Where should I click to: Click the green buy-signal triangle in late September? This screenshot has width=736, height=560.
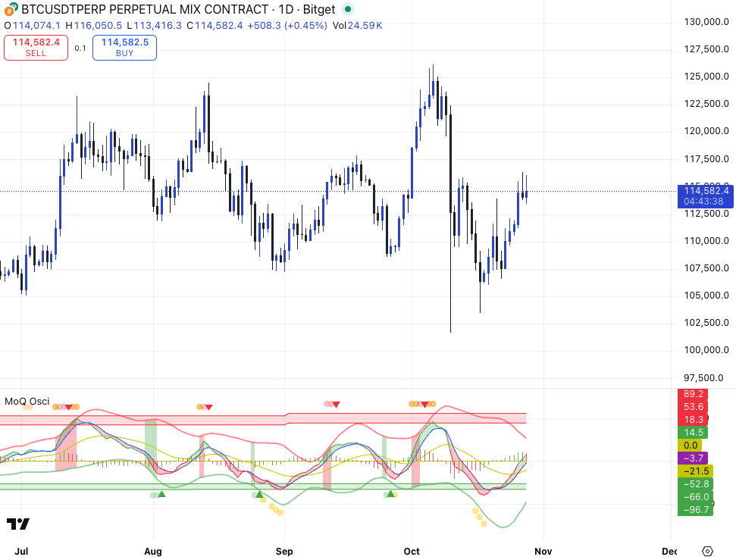pyautogui.click(x=391, y=494)
